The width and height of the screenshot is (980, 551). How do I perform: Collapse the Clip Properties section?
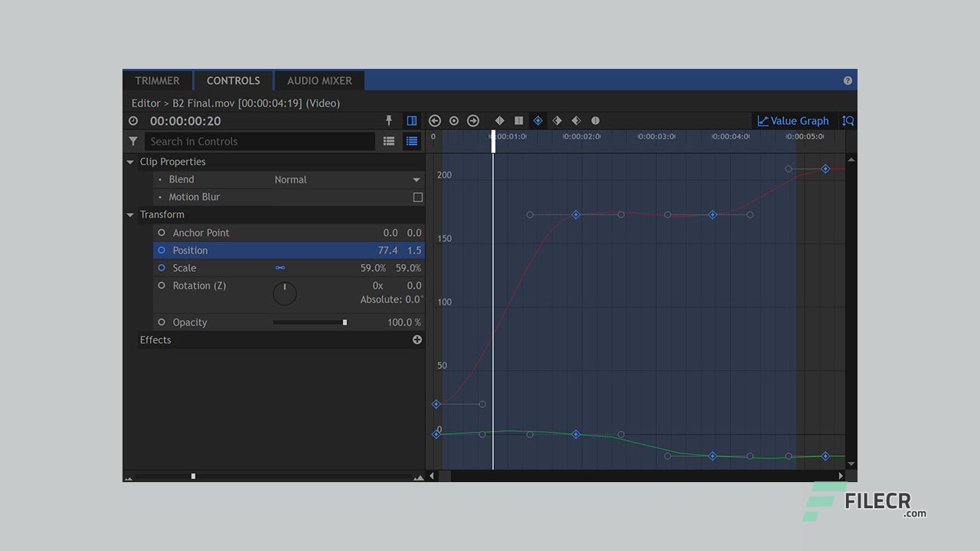click(130, 162)
